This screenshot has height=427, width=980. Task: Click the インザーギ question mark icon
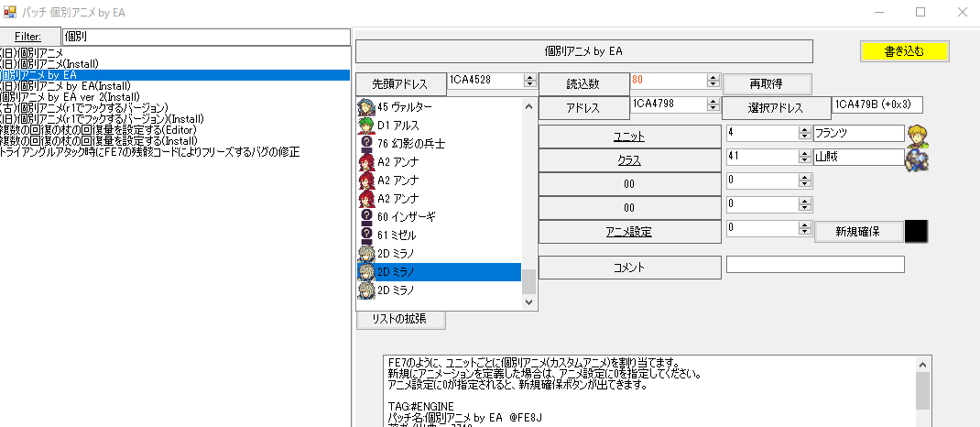pyautogui.click(x=367, y=217)
